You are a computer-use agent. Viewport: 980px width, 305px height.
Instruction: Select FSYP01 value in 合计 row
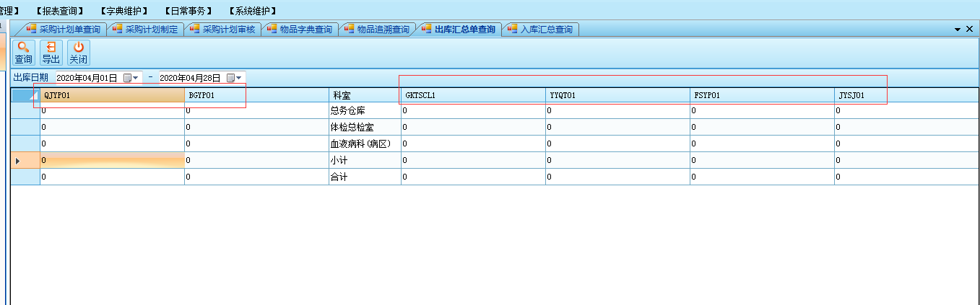tap(762, 177)
